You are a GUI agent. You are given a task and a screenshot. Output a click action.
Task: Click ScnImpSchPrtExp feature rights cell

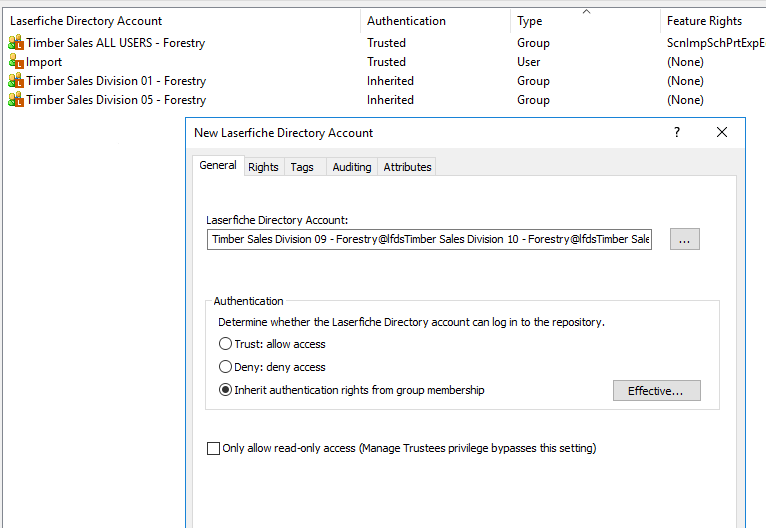click(x=716, y=43)
